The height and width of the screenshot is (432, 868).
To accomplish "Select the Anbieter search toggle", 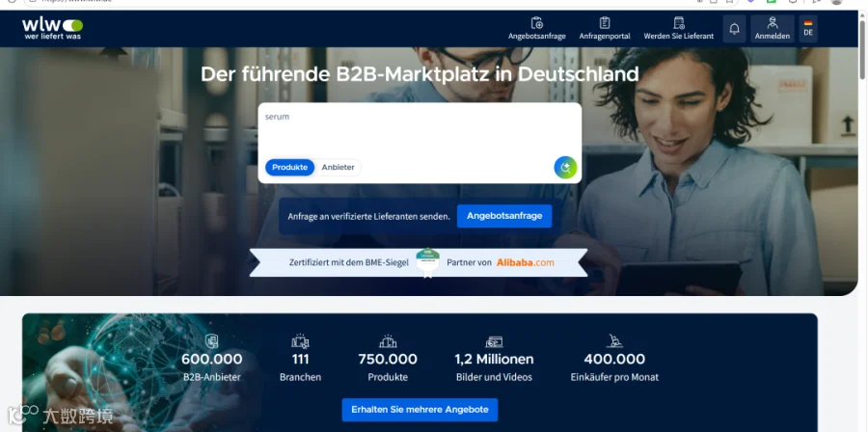I will 338,168.
